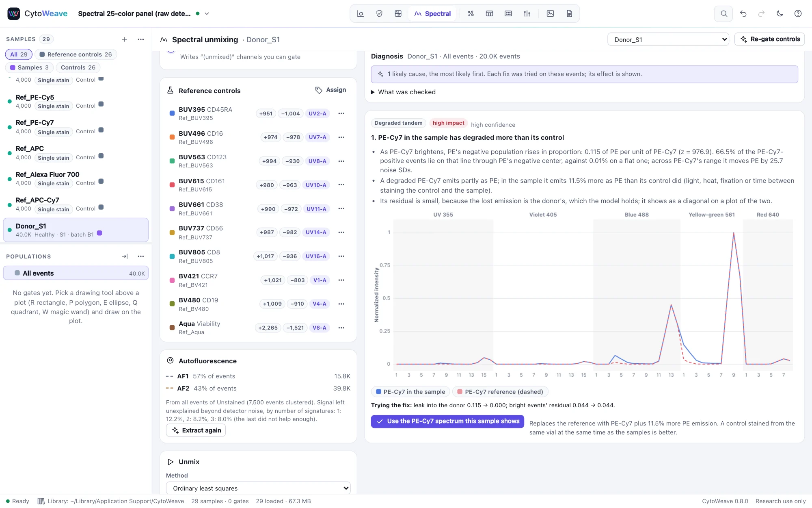Select the Donor_S1 sample row
The image size is (812, 508).
(76, 230)
